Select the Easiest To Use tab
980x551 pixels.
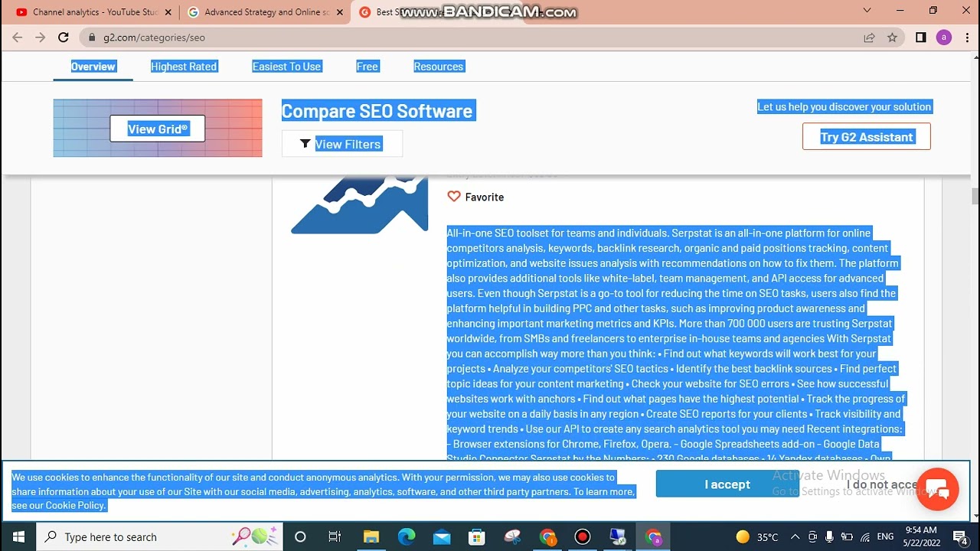(286, 67)
